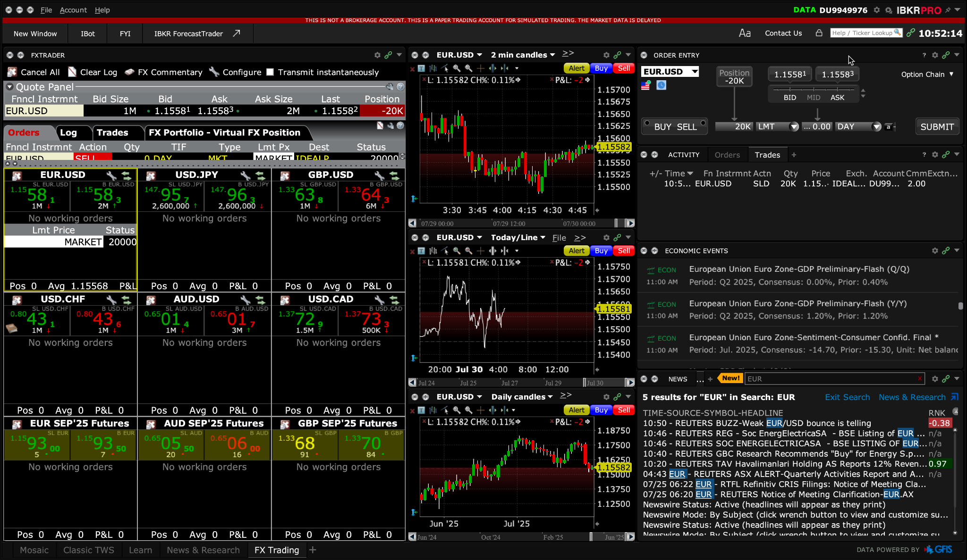
Task: Click the Clear Log toolbar icon
Action: (72, 72)
